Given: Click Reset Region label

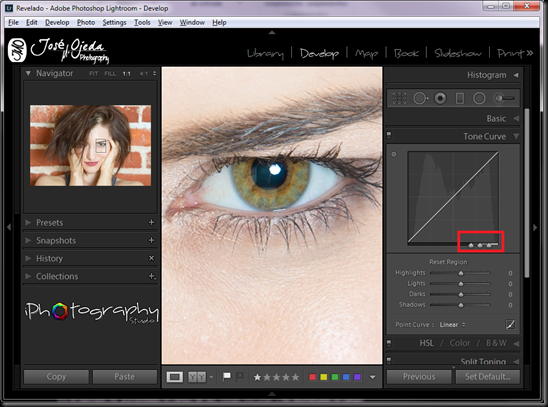Looking at the screenshot, I should coord(448,262).
